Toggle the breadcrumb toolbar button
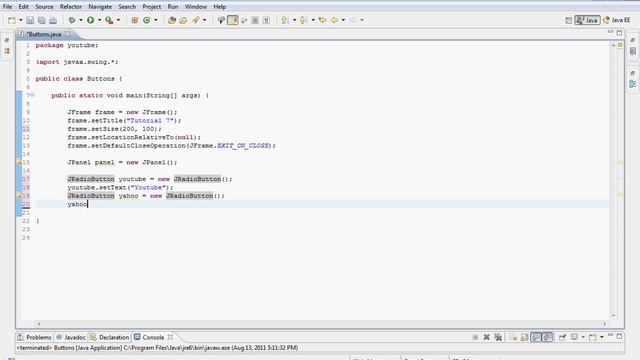This screenshot has width=640, height=360. 221,20
